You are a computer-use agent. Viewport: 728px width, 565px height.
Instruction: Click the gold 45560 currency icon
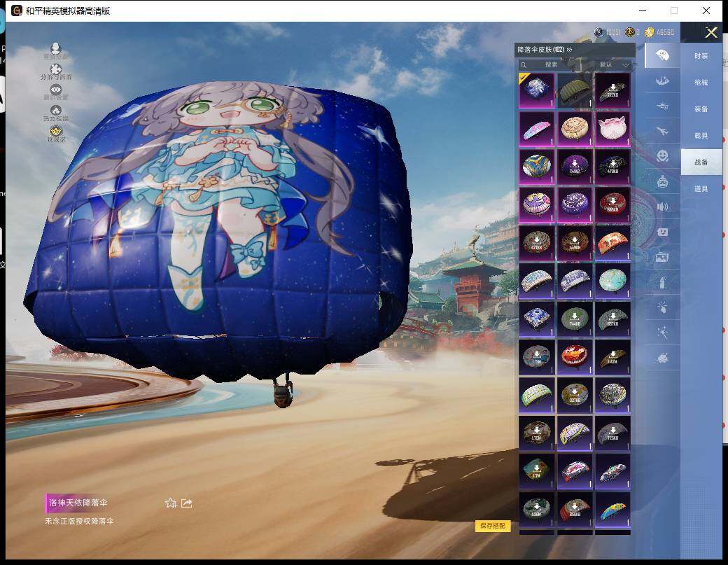(x=649, y=32)
